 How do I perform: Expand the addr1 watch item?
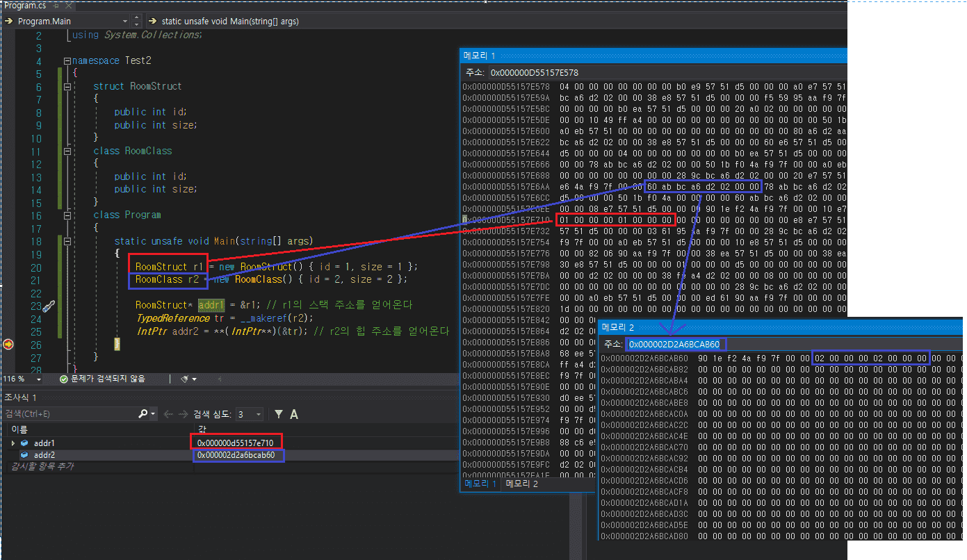pos(13,443)
